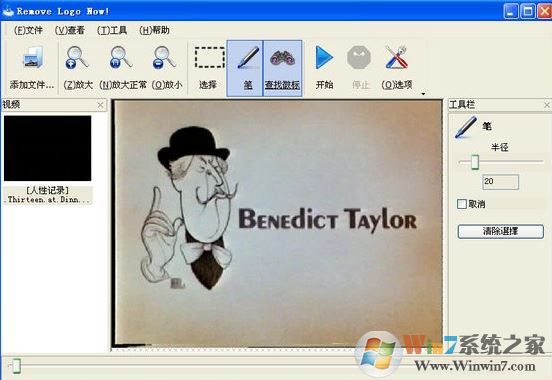Open the 工具 (Tools) menu
This screenshot has width=552, height=380.
coord(112,30)
